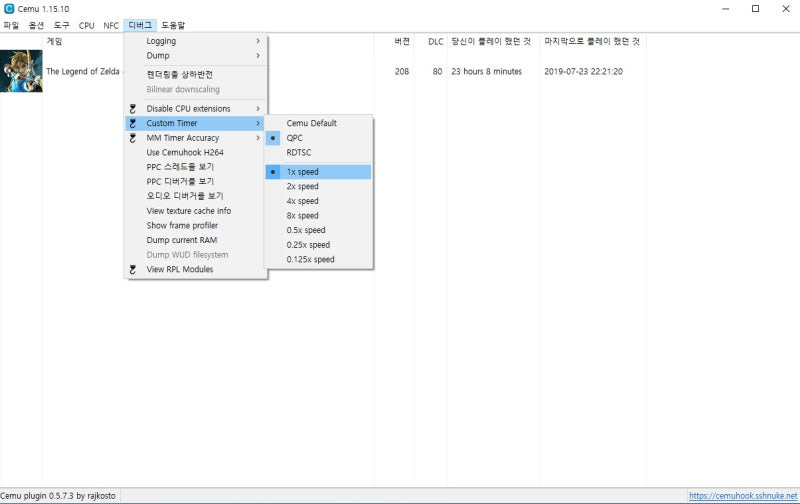Click View texture cache info
The height and width of the screenshot is (504, 800).
tap(195, 211)
